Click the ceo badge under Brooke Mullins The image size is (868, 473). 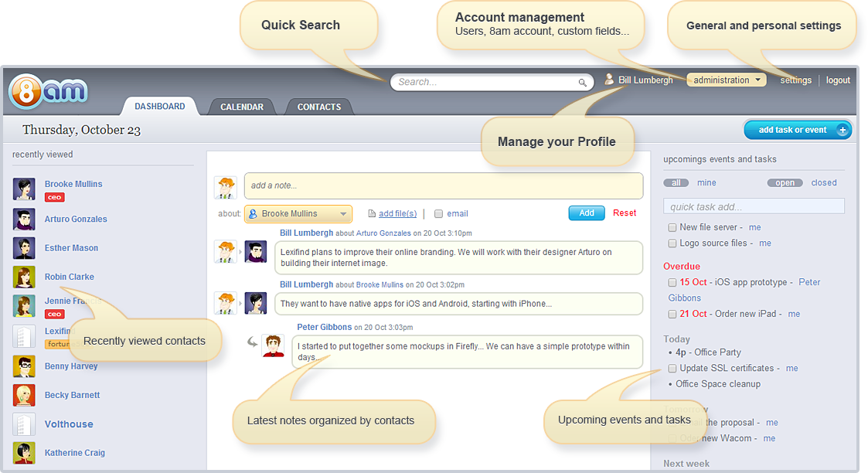click(53, 197)
